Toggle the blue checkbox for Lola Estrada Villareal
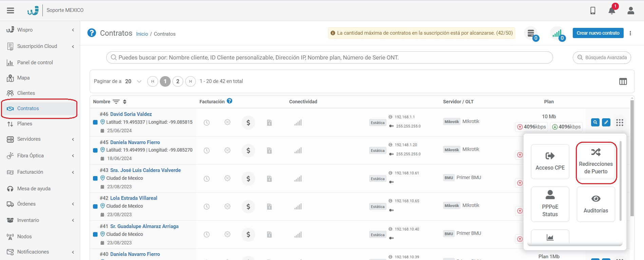Viewport: 644px width, 260px height. tap(95, 206)
